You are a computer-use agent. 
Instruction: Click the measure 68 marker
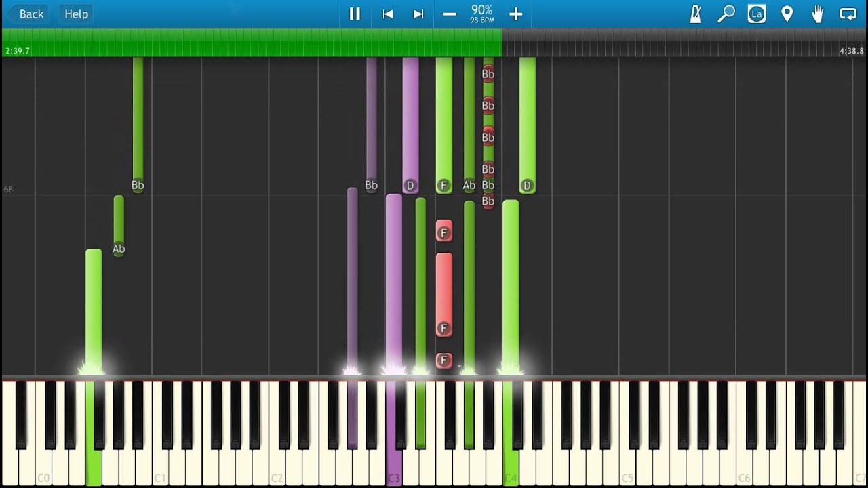(8, 190)
